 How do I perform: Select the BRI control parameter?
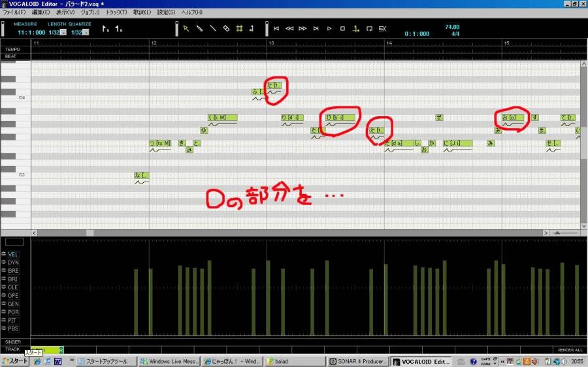pos(13,279)
